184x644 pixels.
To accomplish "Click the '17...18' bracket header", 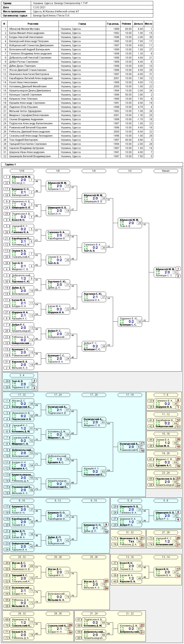I will click(130, 395).
